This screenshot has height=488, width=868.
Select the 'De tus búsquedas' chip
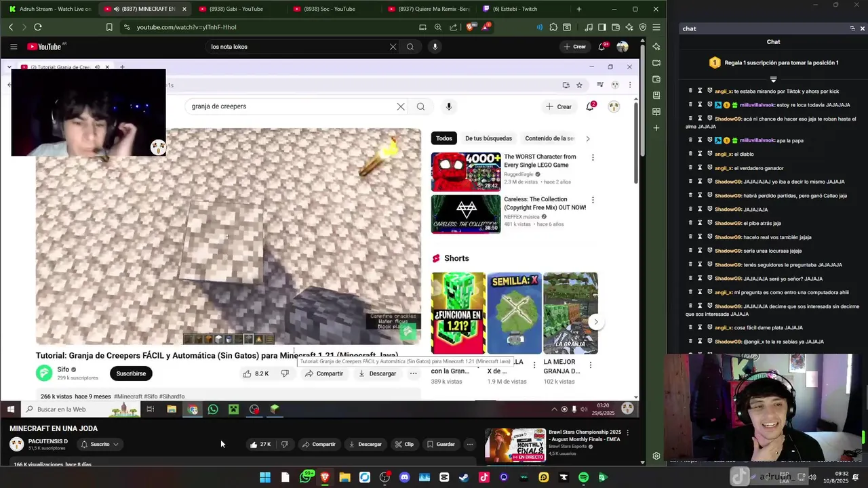(x=488, y=138)
